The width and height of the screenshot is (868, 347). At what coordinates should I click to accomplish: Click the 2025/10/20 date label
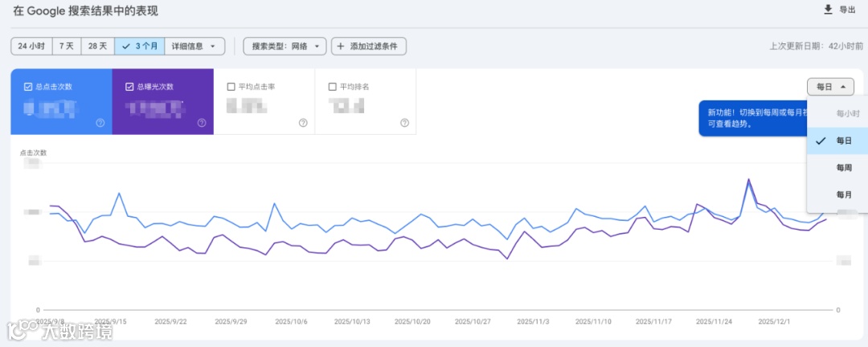pos(412,321)
